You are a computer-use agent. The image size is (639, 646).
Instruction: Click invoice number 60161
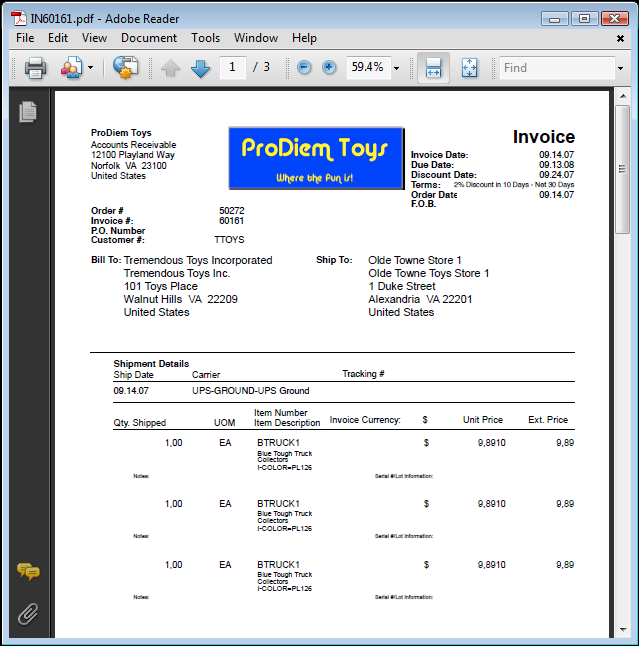point(231,221)
